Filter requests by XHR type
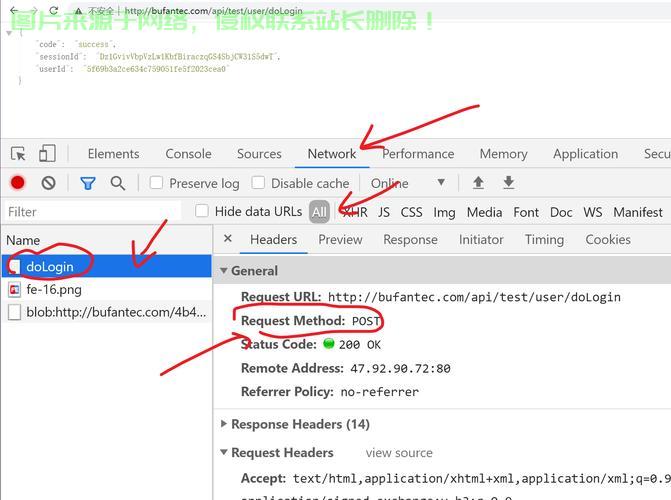Screen dimensions: 671x500 tap(355, 212)
